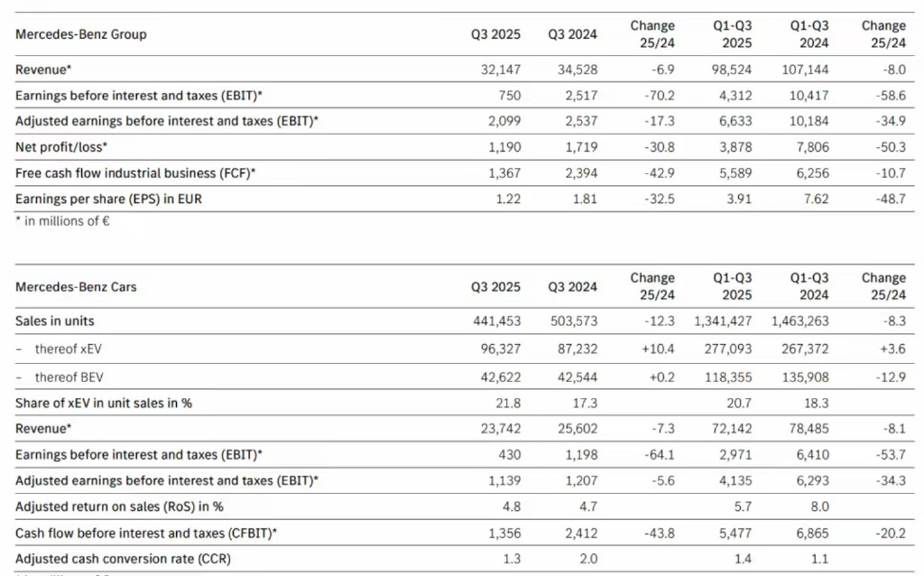This screenshot has width=924, height=576.
Task: Click the "Net profit/loss" row label
Action: pyautogui.click(x=61, y=147)
